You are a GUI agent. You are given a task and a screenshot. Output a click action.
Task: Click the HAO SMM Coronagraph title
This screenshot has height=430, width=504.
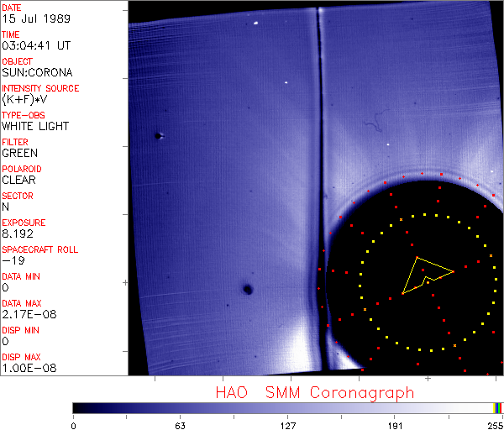[315, 392]
